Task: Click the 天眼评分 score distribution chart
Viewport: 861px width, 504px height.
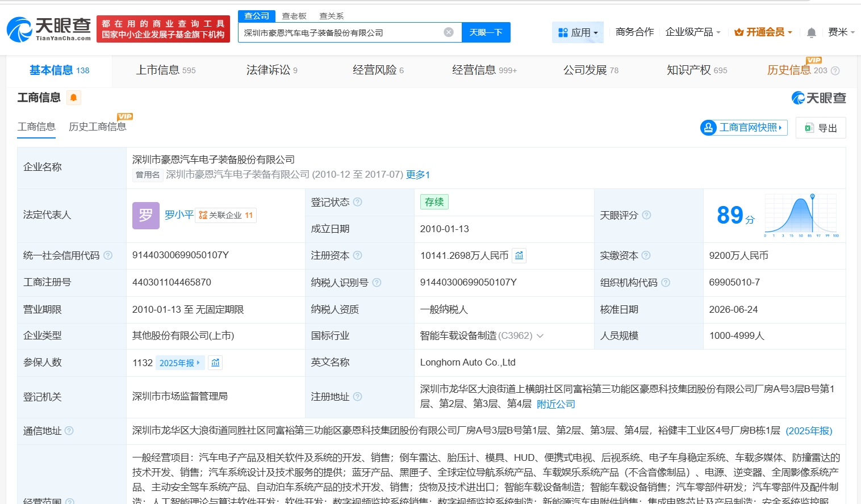Action: tap(801, 215)
